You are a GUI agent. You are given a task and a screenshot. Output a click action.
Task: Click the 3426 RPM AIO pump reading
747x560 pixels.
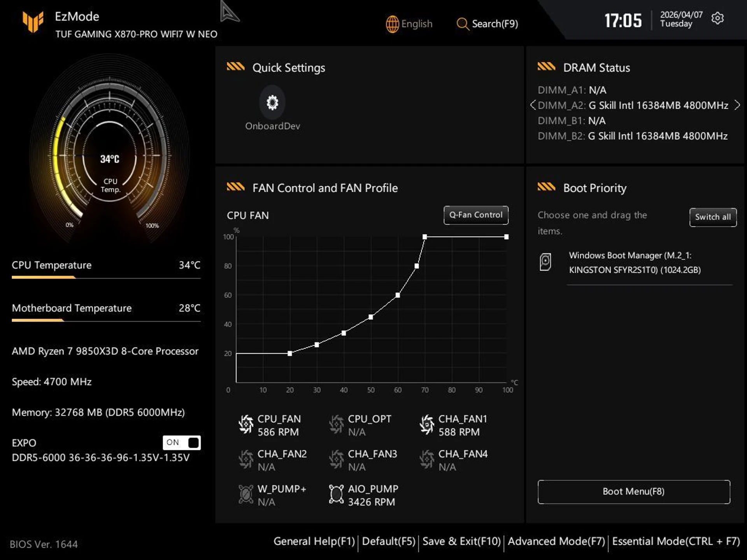(x=372, y=502)
